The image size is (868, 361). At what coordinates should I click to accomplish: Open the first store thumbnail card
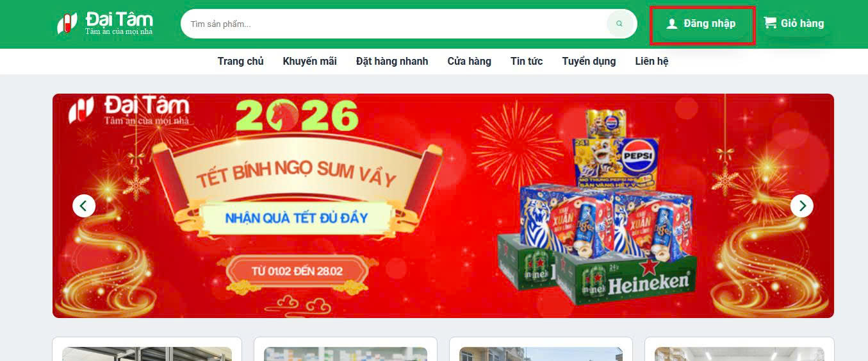[147, 349]
